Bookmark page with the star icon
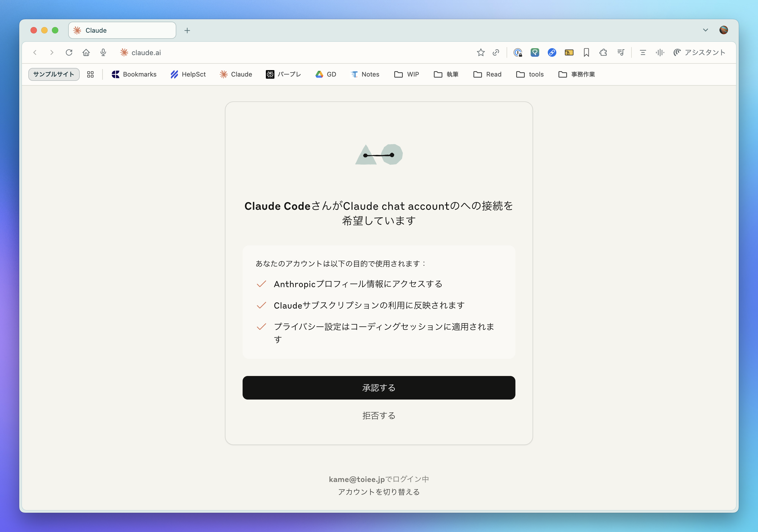758x532 pixels. coord(481,52)
